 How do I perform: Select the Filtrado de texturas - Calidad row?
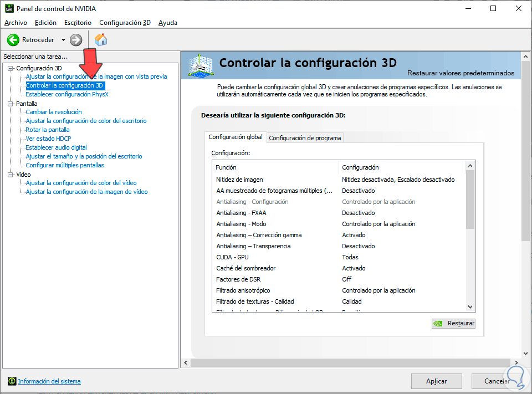(339, 301)
